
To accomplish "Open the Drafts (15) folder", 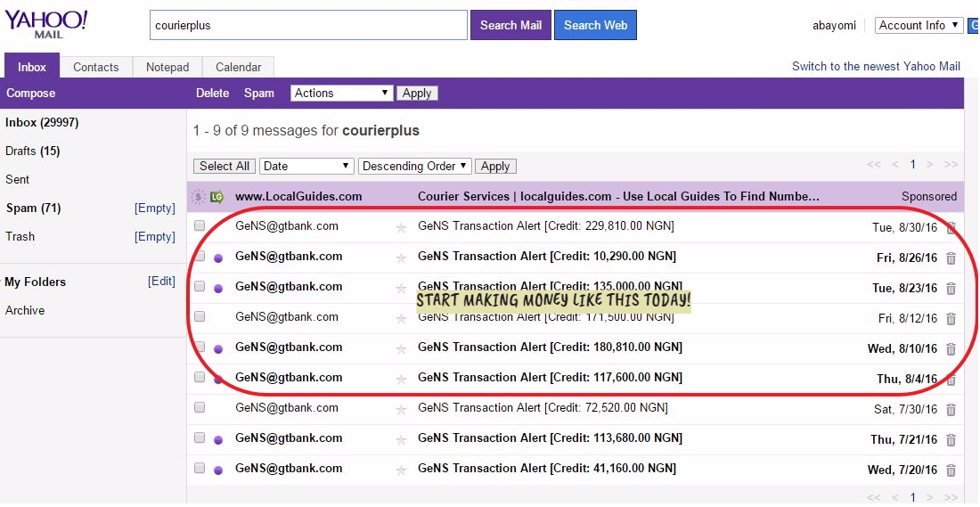I will 32,151.
